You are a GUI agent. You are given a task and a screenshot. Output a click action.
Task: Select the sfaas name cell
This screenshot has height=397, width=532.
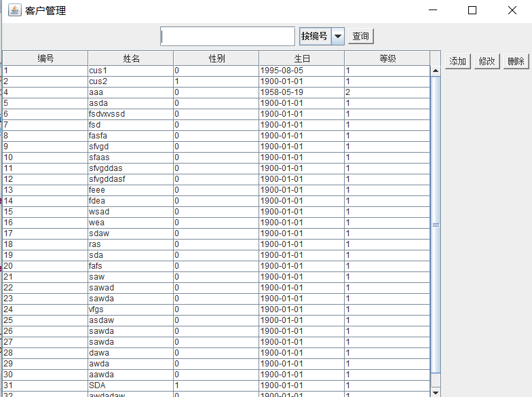click(x=130, y=157)
